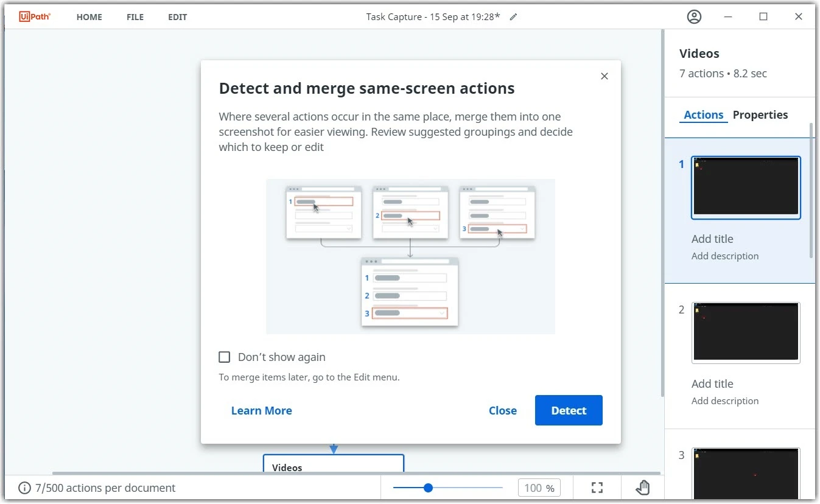820x504 pixels.
Task: Edit the document title with pencil icon
Action: [513, 17]
